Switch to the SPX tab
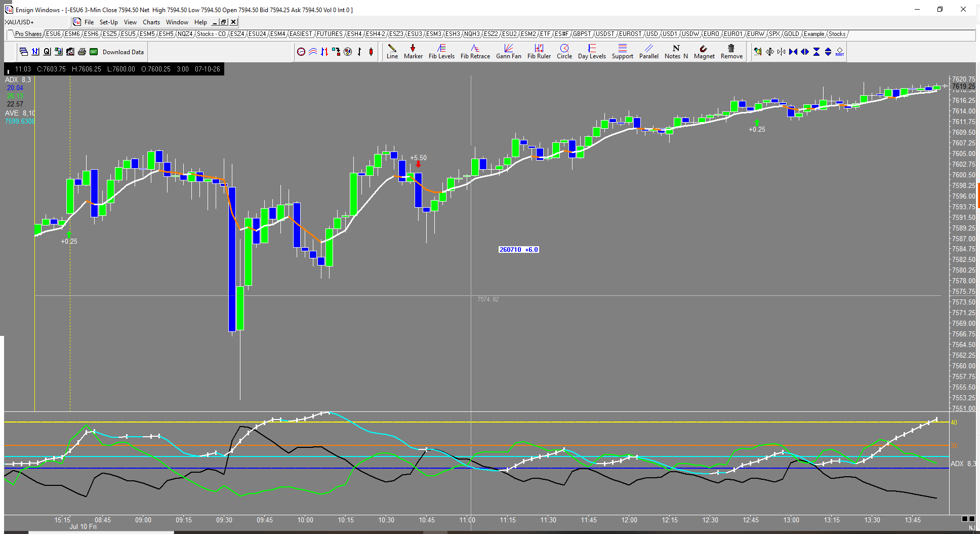 (774, 34)
